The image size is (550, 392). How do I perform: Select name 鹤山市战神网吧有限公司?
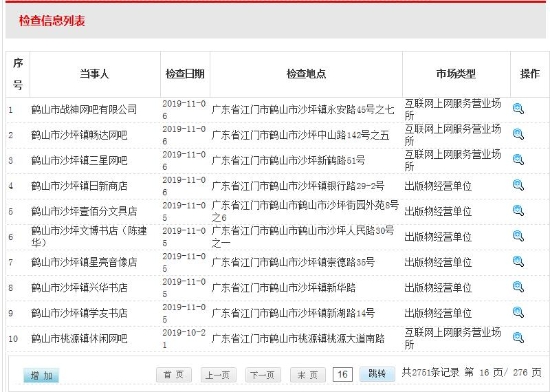(x=84, y=109)
